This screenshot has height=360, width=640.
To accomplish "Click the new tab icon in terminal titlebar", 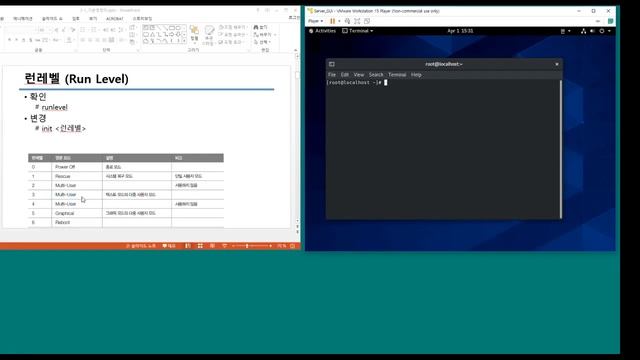I will [332, 64].
